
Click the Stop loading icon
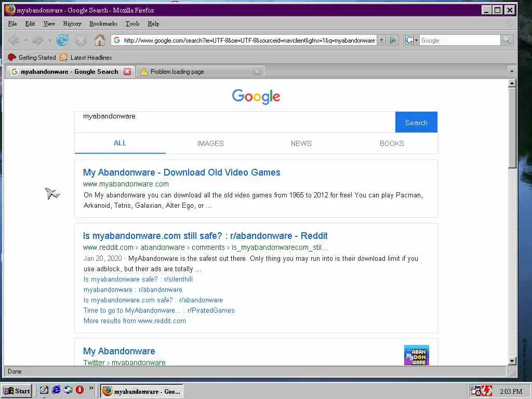tap(81, 41)
